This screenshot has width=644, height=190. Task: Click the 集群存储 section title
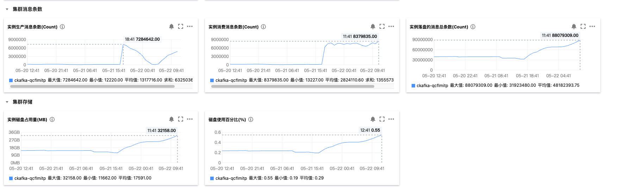click(x=23, y=102)
